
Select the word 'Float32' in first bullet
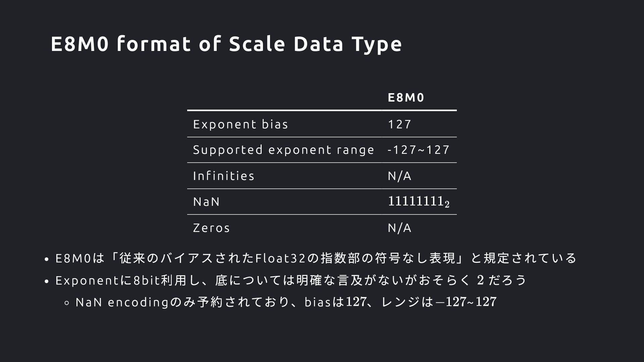tap(281, 258)
